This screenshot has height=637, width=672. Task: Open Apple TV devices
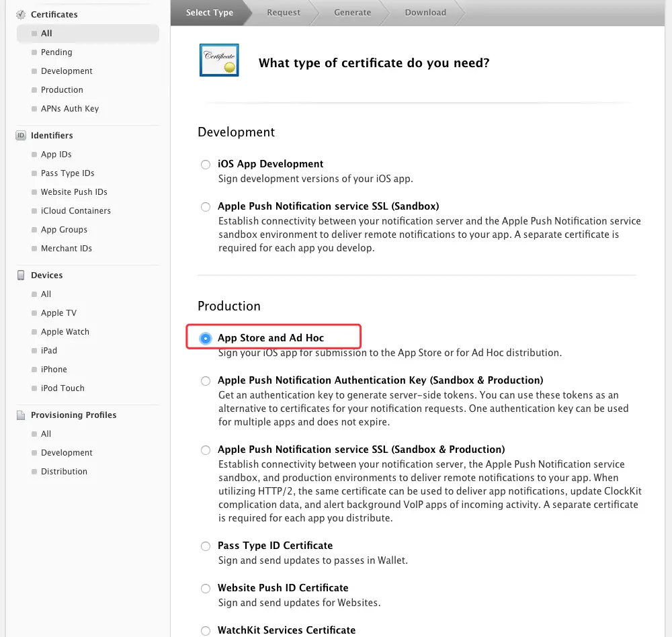point(58,313)
